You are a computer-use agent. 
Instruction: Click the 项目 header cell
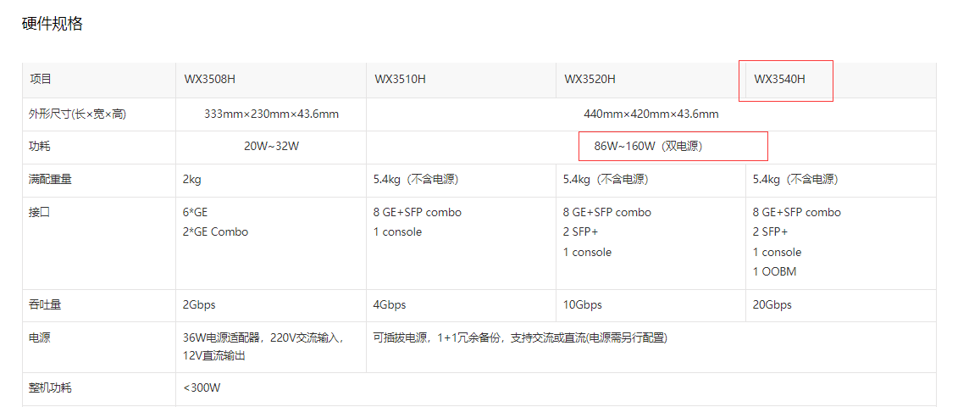click(x=41, y=80)
